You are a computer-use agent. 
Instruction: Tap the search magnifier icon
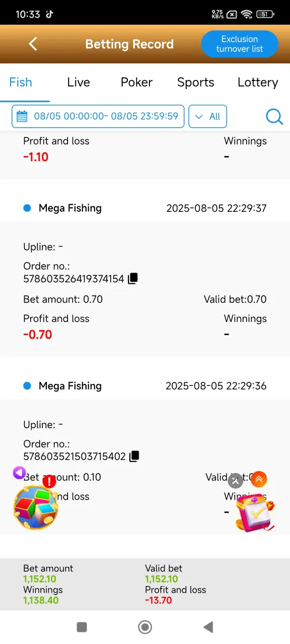[274, 117]
